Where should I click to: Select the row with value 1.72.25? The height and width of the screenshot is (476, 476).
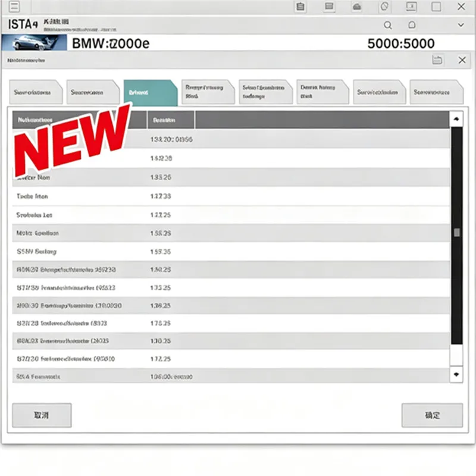coord(231,359)
